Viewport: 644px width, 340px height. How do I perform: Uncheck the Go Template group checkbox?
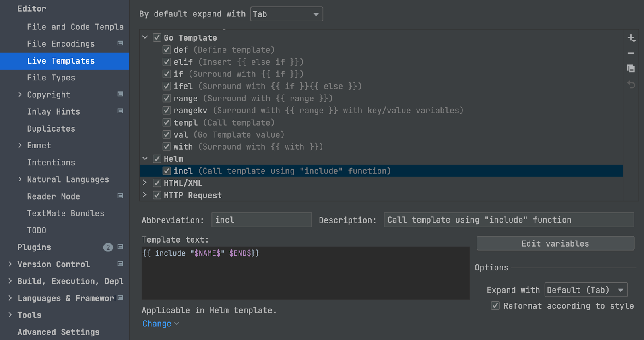pyautogui.click(x=157, y=38)
